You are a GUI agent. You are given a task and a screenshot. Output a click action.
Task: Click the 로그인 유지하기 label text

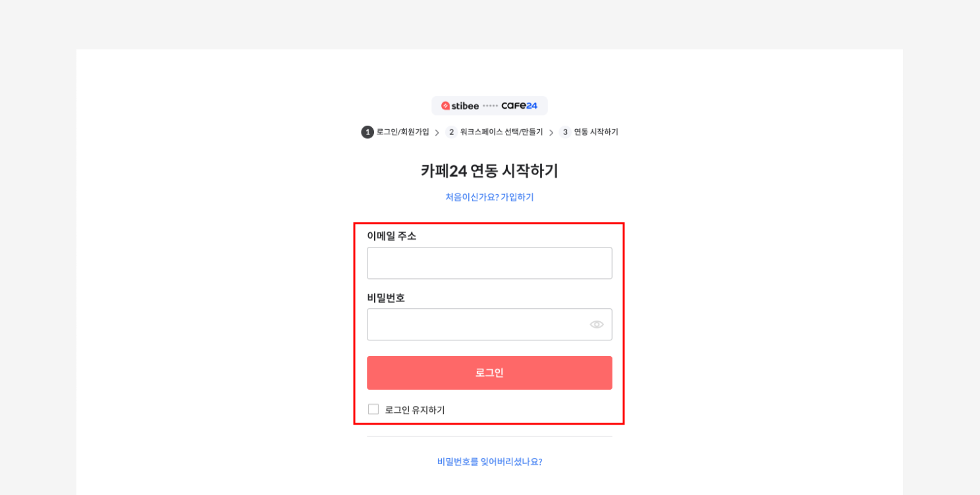[x=415, y=410]
